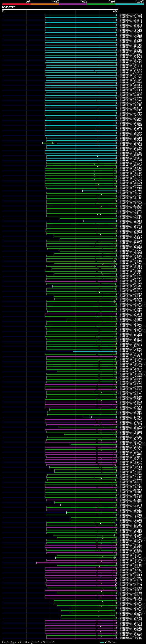Click the UniRef100_B8LFH6 hit name
The height and width of the screenshot is (644, 146).
pyautogui.click(x=131, y=50)
